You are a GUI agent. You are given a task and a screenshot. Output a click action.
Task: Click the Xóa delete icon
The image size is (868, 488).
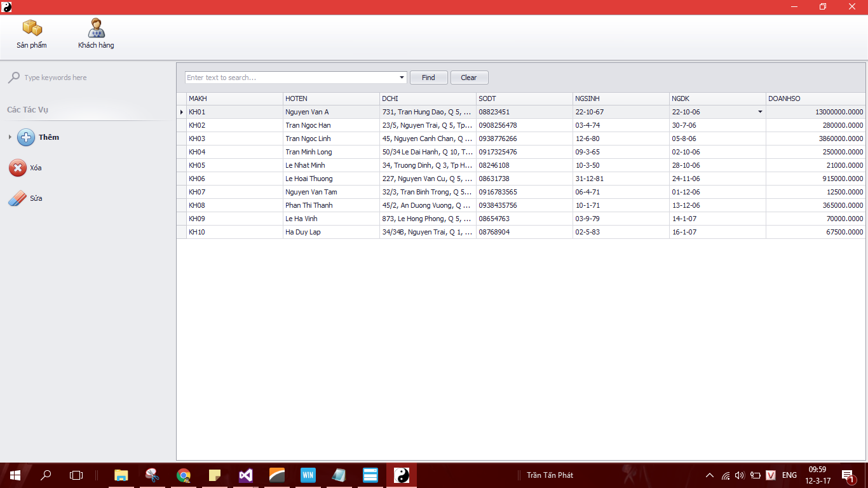click(17, 168)
